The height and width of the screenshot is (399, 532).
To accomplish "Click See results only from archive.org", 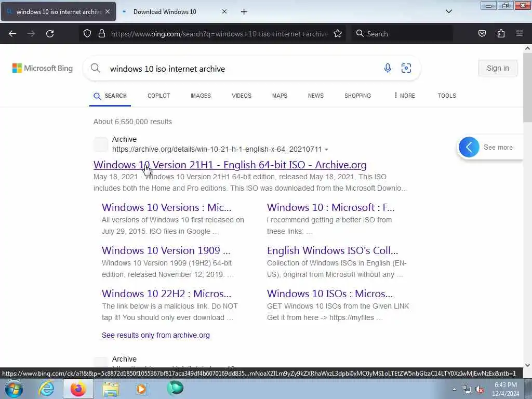I will click(156, 335).
